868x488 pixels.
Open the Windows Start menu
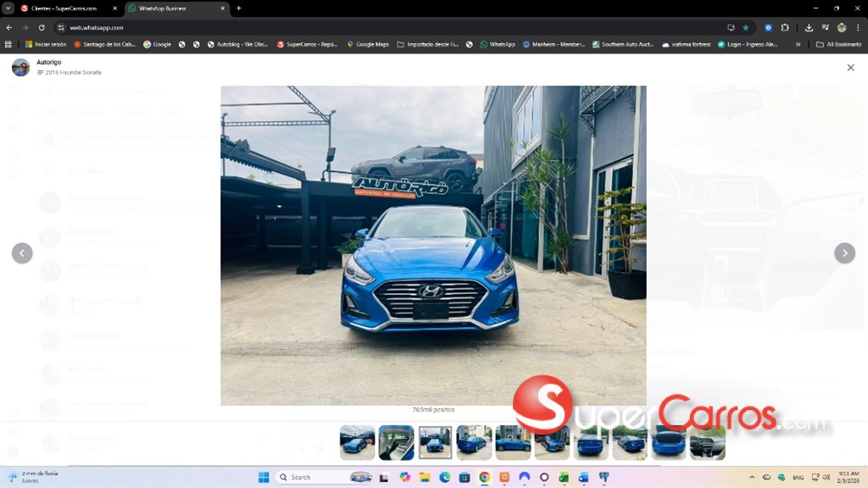coord(263,477)
